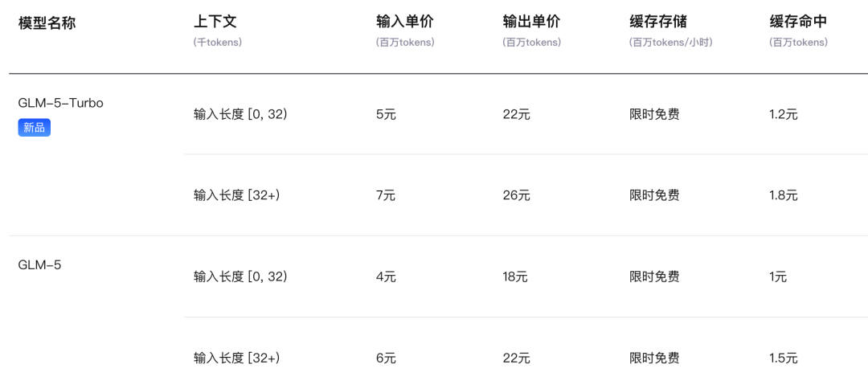The width and height of the screenshot is (868, 389).
Task: Click the 模型名称 column header
Action: [47, 23]
